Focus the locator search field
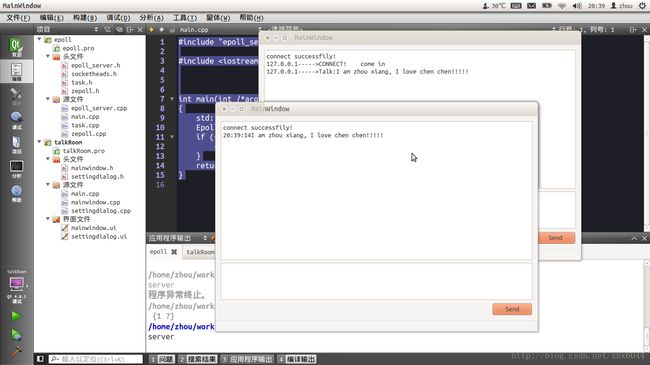Image resolution: width=650 pixels, height=365 pixels. [x=95, y=359]
